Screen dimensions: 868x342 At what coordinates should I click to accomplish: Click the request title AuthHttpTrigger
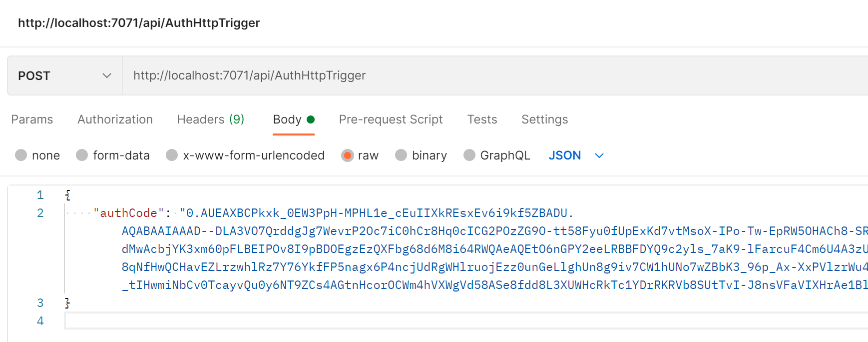139,23
